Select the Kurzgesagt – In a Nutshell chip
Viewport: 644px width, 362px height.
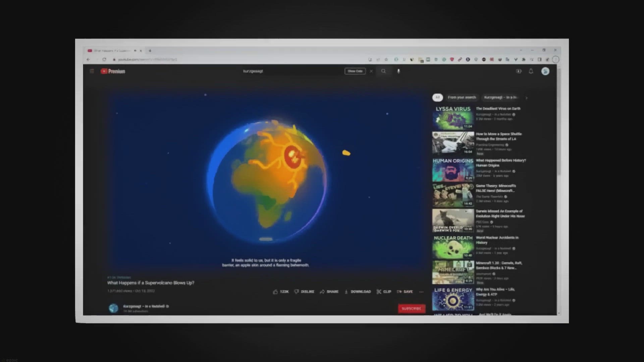pos(500,97)
